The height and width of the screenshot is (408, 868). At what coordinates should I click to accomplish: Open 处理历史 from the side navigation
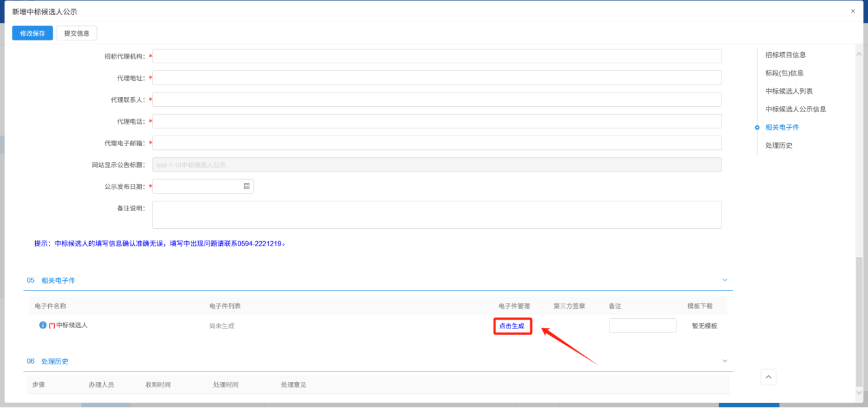779,146
